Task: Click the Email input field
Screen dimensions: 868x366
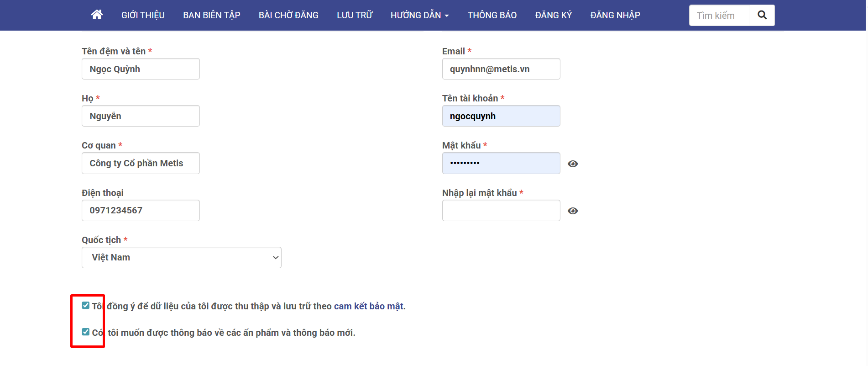Action: tap(501, 69)
